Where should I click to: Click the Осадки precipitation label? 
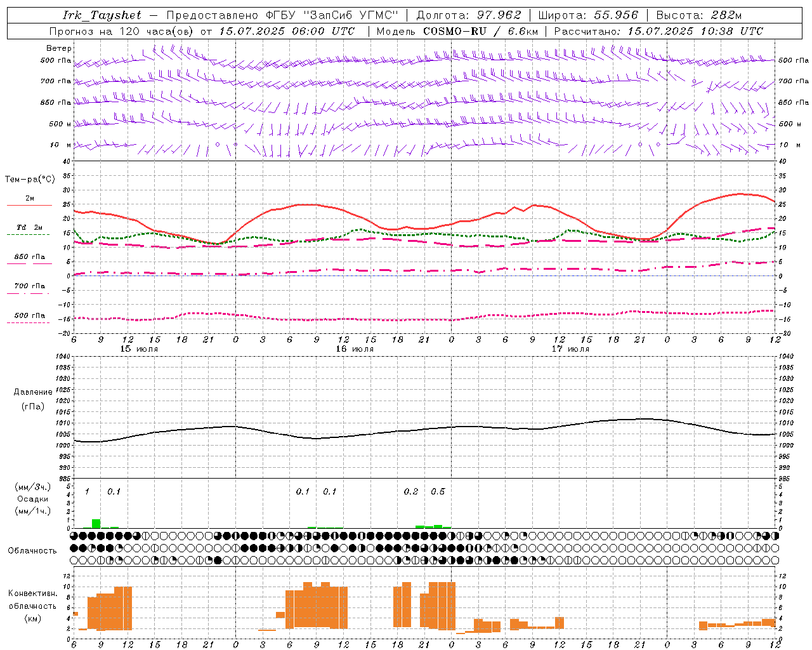click(x=33, y=499)
